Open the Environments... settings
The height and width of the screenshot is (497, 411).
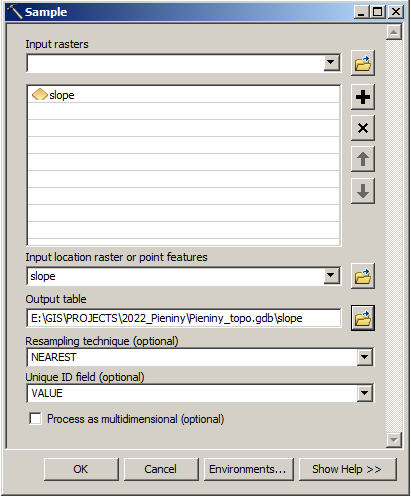[248, 469]
